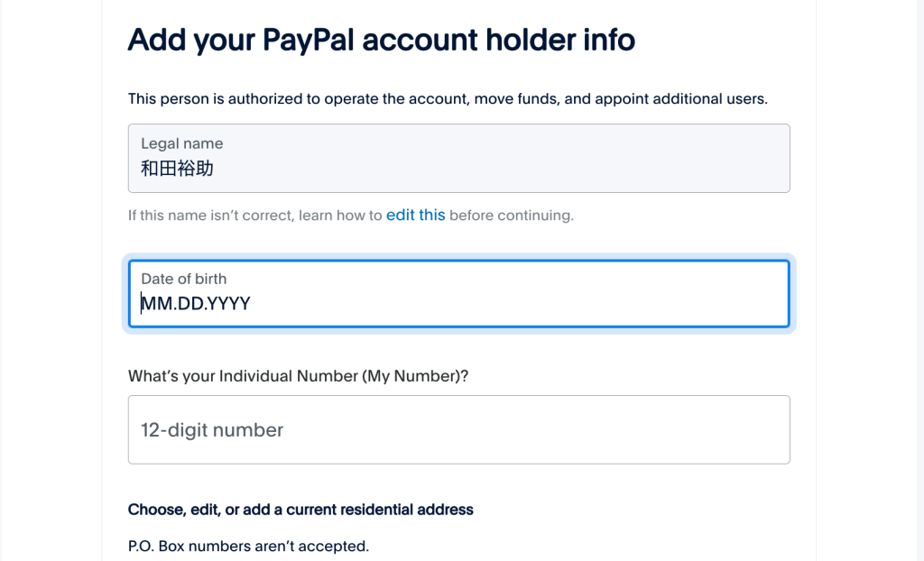Click the MM.DD.YYYY placeholder text

pyautogui.click(x=196, y=304)
